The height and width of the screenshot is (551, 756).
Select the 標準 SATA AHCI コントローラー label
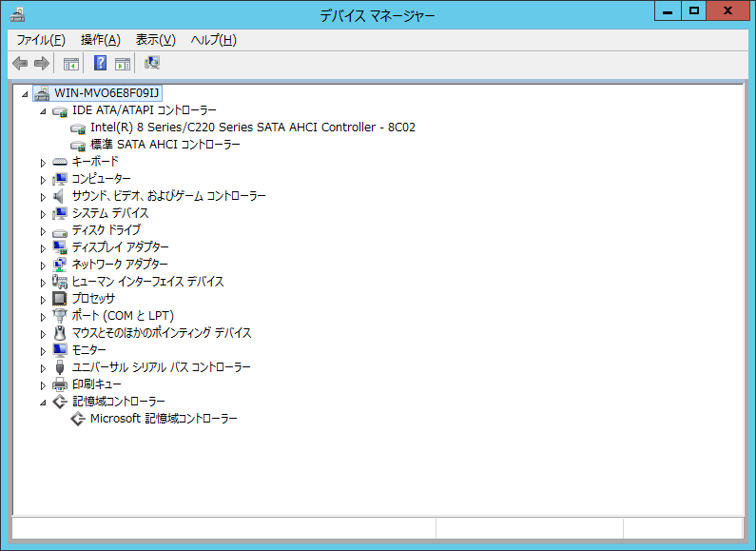[165, 145]
